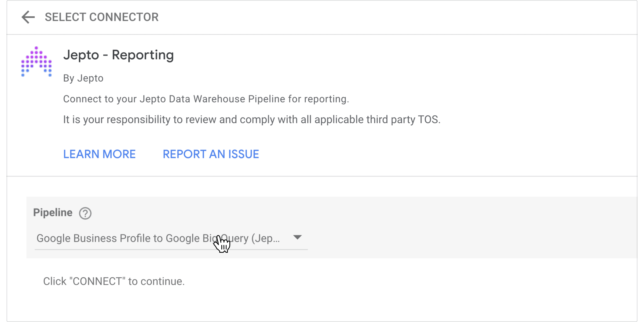The width and height of the screenshot is (644, 322).
Task: Click the 'By Jepto' author text
Action: pos(83,78)
